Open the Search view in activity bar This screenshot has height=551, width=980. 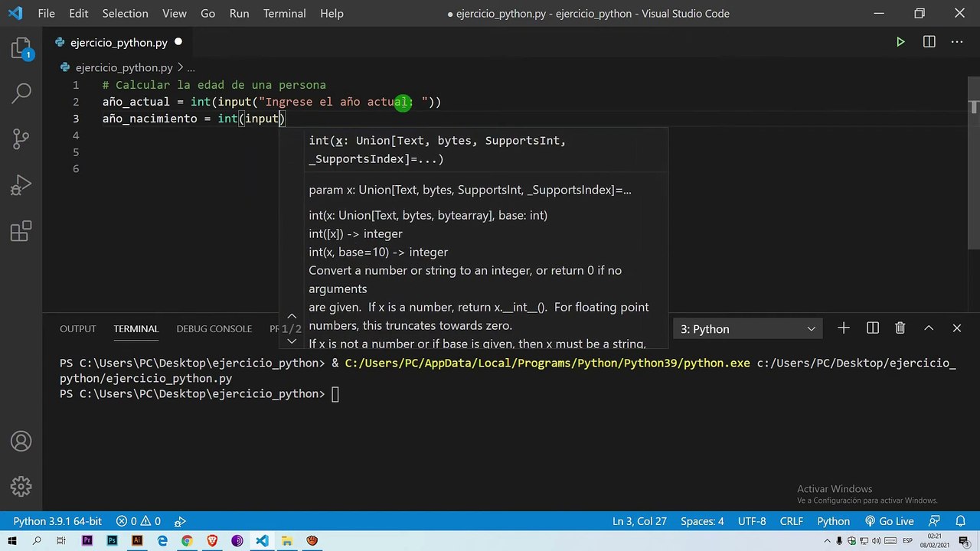pyautogui.click(x=21, y=94)
